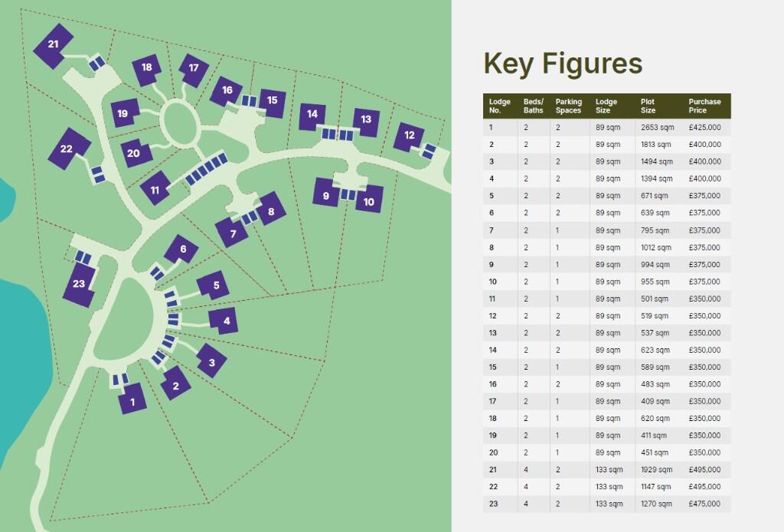Select the 2653 sqm plot size cell
784x532 pixels.
pos(656,127)
